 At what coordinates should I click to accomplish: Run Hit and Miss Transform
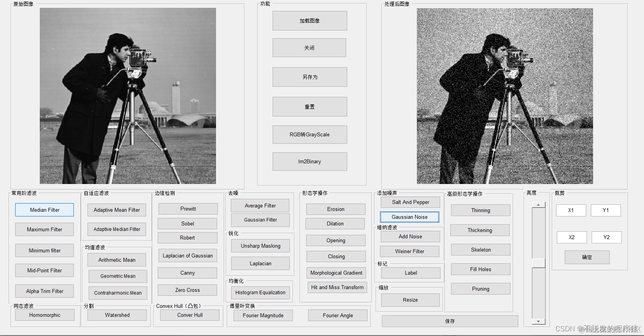click(337, 287)
